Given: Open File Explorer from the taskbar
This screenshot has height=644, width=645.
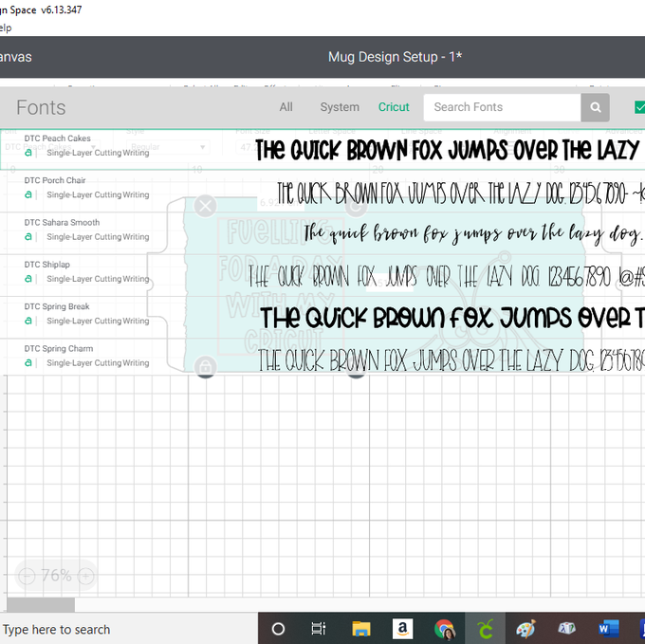Looking at the screenshot, I should click(x=360, y=629).
